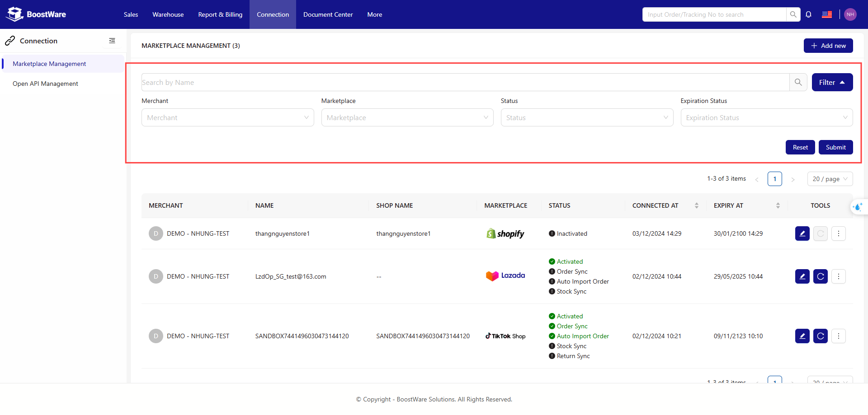The image size is (868, 415).
Task: Open the Report & Billing menu
Action: click(220, 14)
